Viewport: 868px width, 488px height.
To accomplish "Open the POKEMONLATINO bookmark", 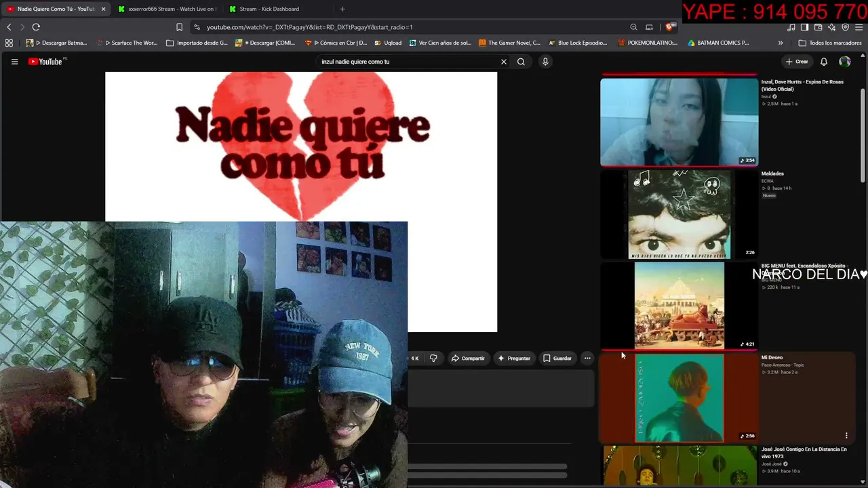I will (x=648, y=43).
